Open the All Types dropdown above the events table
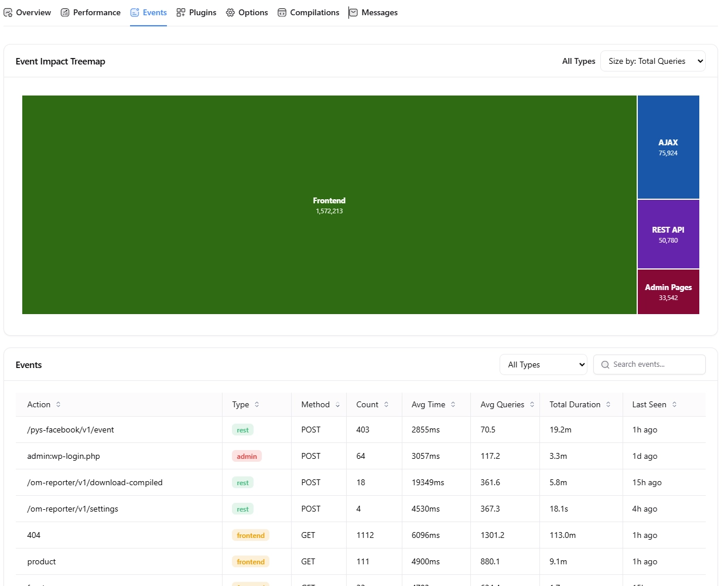The height and width of the screenshot is (586, 728). (543, 364)
